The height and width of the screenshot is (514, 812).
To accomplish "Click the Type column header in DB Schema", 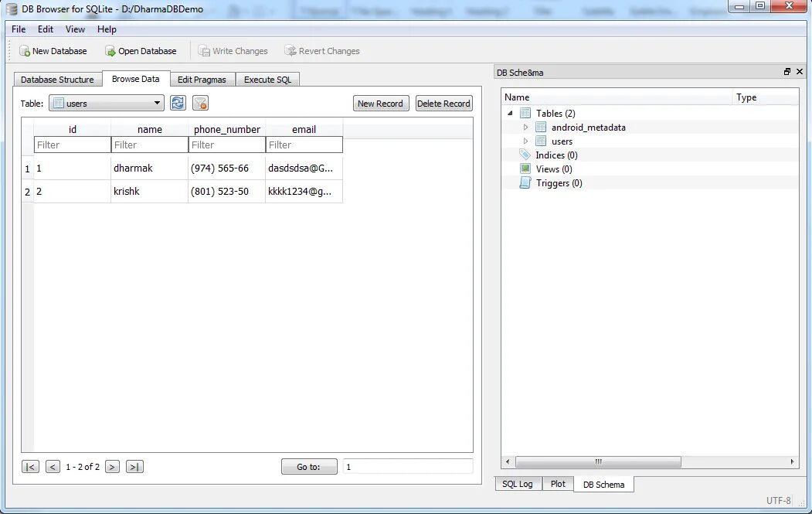I will [x=766, y=97].
